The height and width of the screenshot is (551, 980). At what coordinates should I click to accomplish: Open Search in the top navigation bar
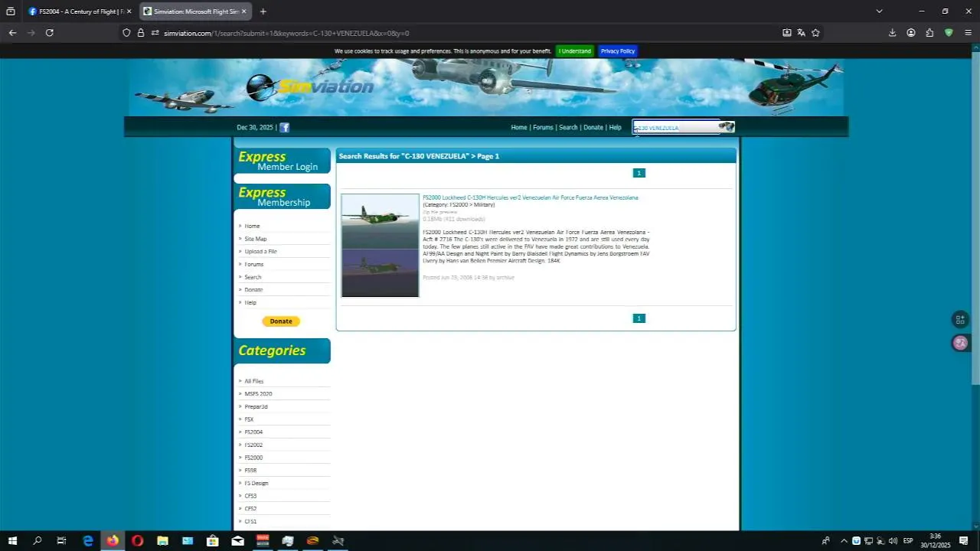pos(568,128)
